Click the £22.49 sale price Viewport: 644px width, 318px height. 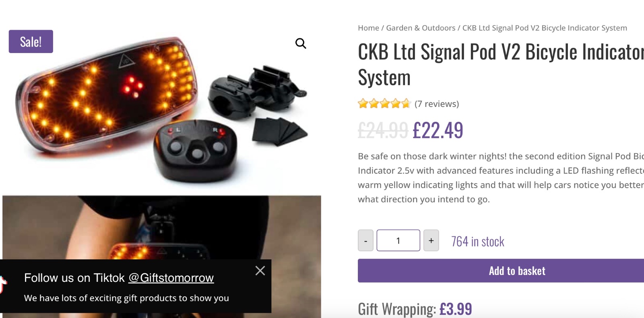438,130
